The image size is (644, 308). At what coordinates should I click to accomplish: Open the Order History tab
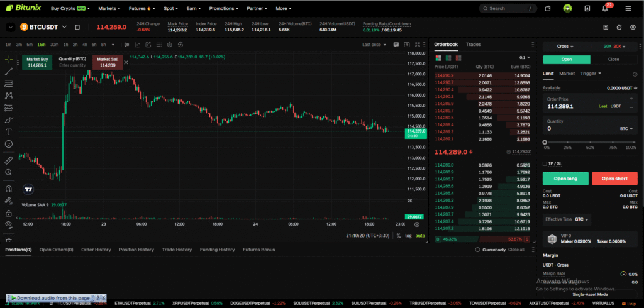tap(96, 250)
